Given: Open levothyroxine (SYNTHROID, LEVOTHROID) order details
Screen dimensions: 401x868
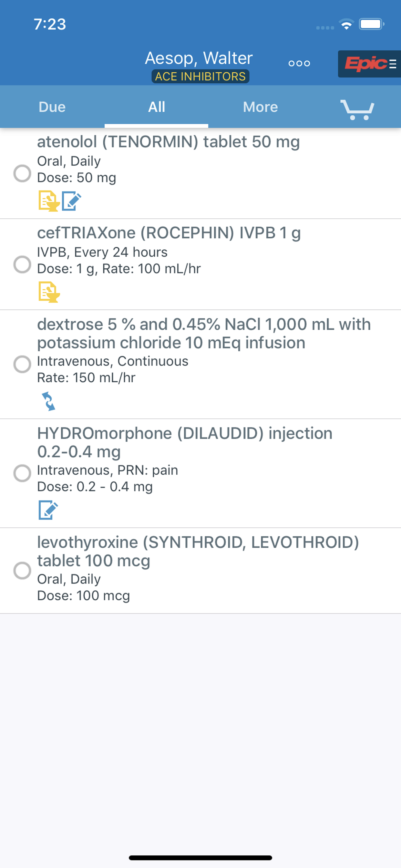Looking at the screenshot, I should point(200,571).
